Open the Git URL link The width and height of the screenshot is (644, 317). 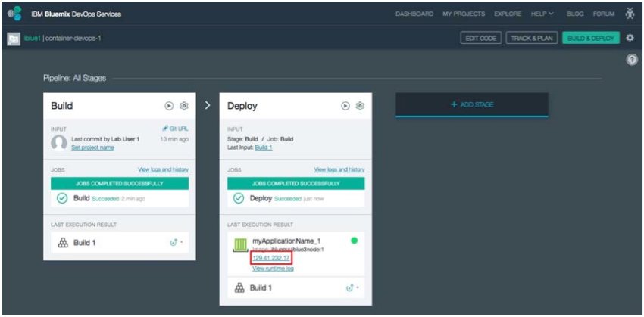click(x=176, y=129)
